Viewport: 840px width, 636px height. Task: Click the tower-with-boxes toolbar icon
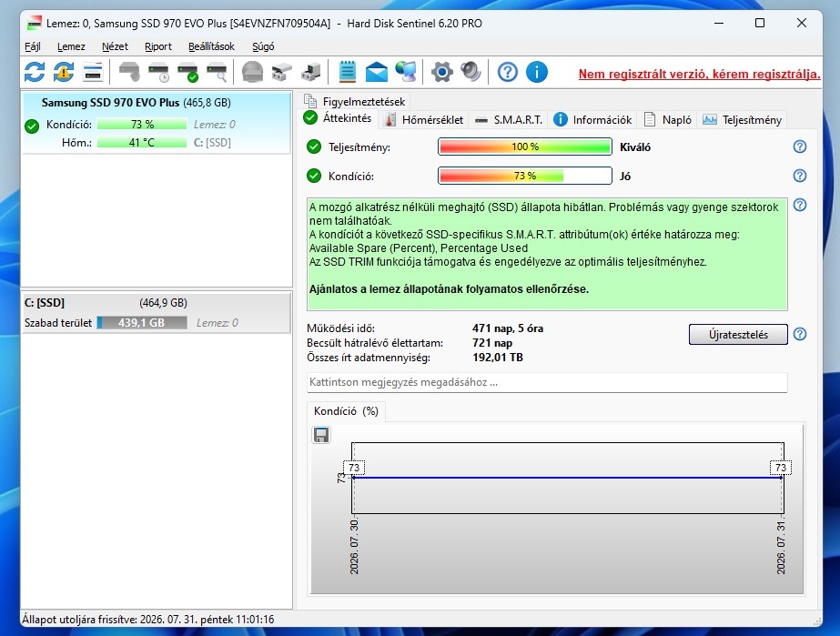pyautogui.click(x=310, y=72)
